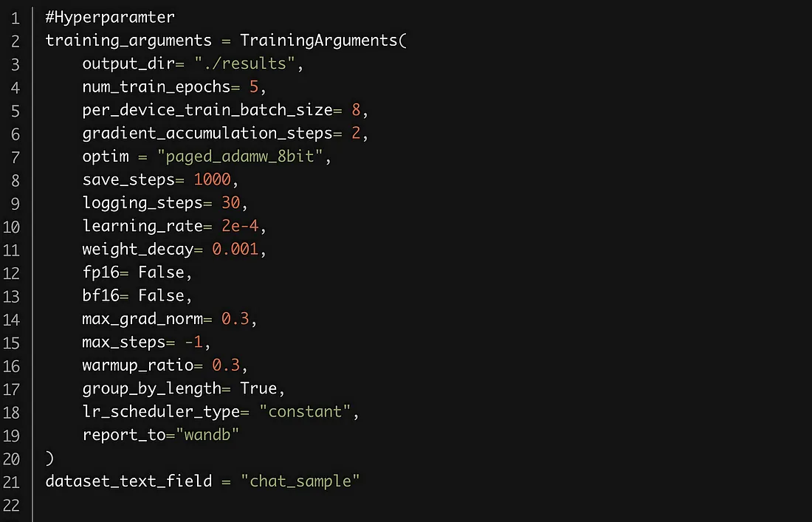This screenshot has height=522, width=812.
Task: Click learning_rate value 2e-4
Action: (240, 226)
